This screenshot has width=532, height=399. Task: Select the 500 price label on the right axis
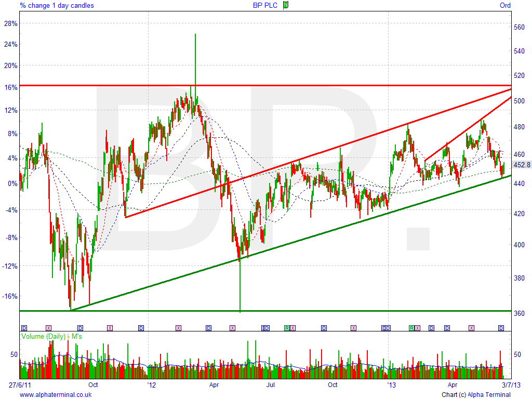coord(519,101)
